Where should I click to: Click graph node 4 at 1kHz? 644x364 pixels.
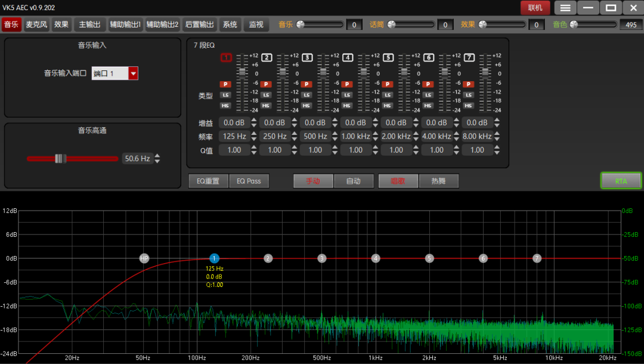[x=376, y=258]
